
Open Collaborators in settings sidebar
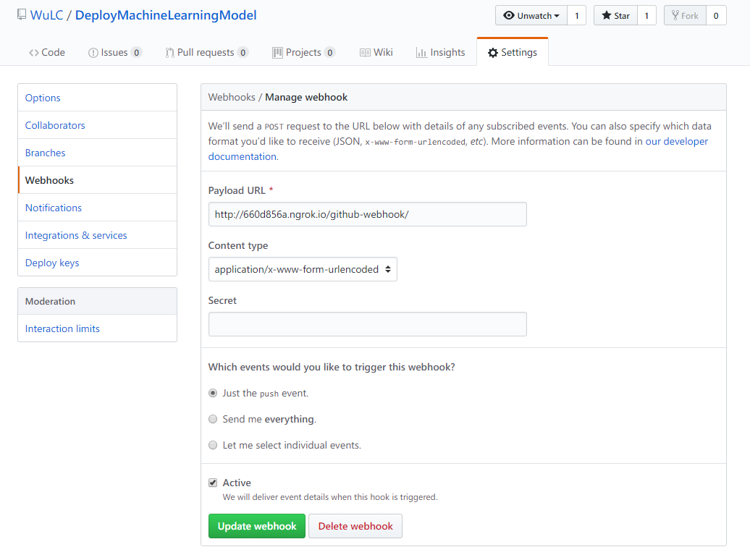tap(97, 125)
